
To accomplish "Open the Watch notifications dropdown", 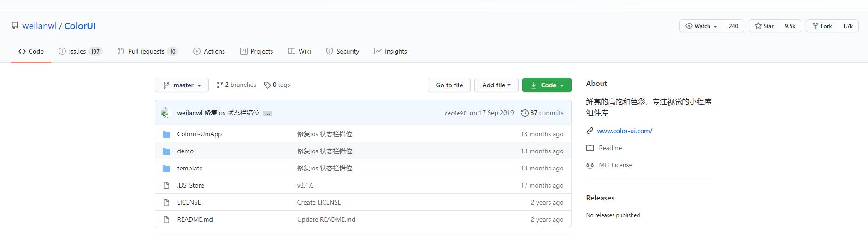I will 701,26.
